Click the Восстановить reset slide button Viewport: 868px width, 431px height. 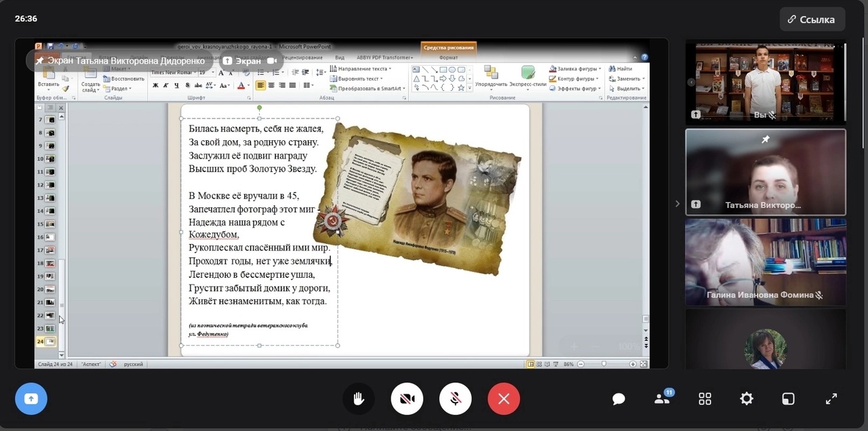pyautogui.click(x=123, y=79)
